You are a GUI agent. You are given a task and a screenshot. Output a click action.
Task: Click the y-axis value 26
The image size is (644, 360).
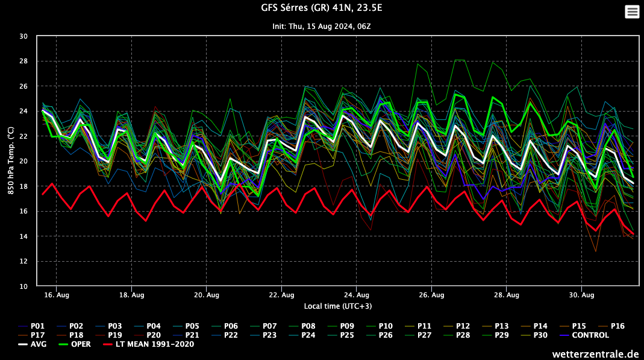[23, 86]
